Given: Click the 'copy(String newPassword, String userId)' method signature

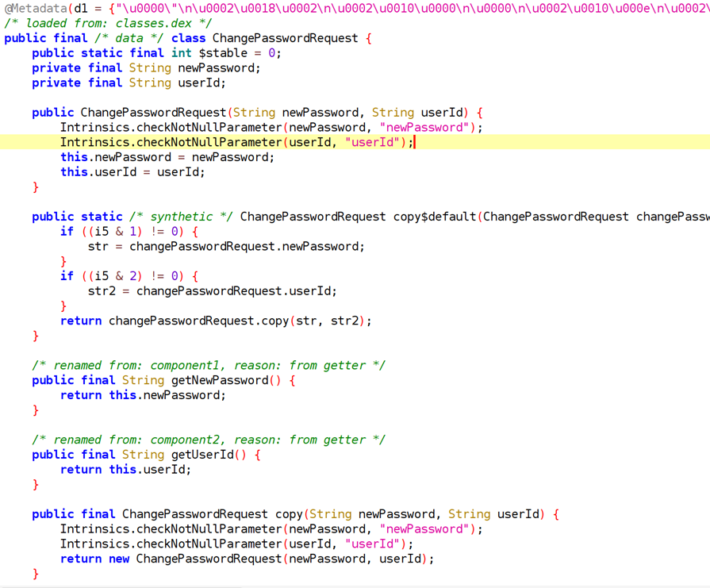Looking at the screenshot, I should [x=410, y=514].
